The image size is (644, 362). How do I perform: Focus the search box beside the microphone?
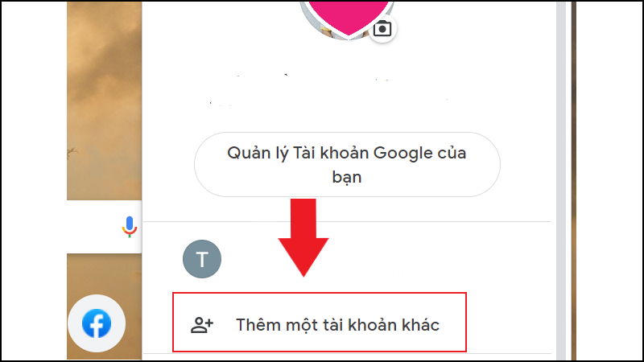93,227
